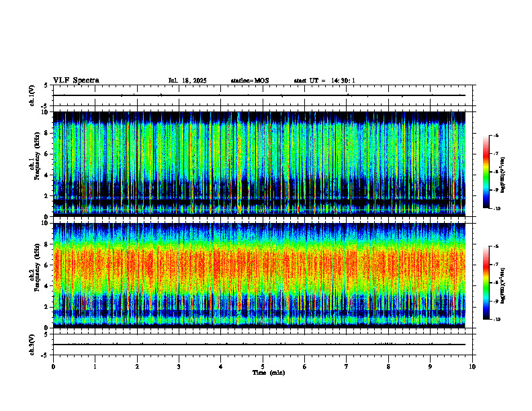Click the "4" kHz tick on ch.1 axis

(47, 175)
